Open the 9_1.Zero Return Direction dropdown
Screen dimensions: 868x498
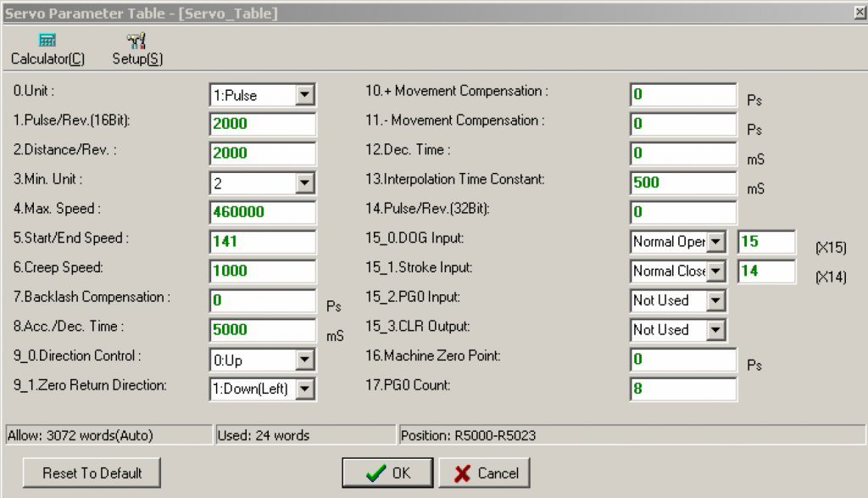tap(304, 389)
